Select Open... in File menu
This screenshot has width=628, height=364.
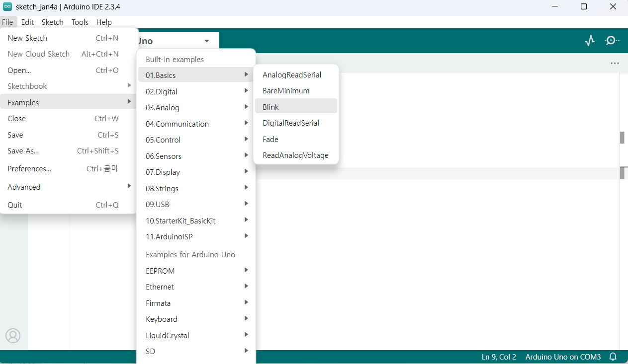click(x=68, y=70)
